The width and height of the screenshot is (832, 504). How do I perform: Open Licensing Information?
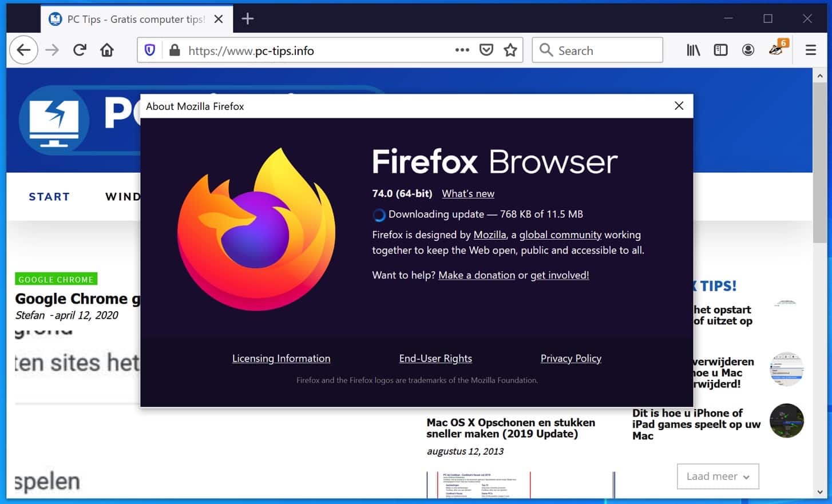[x=281, y=358]
